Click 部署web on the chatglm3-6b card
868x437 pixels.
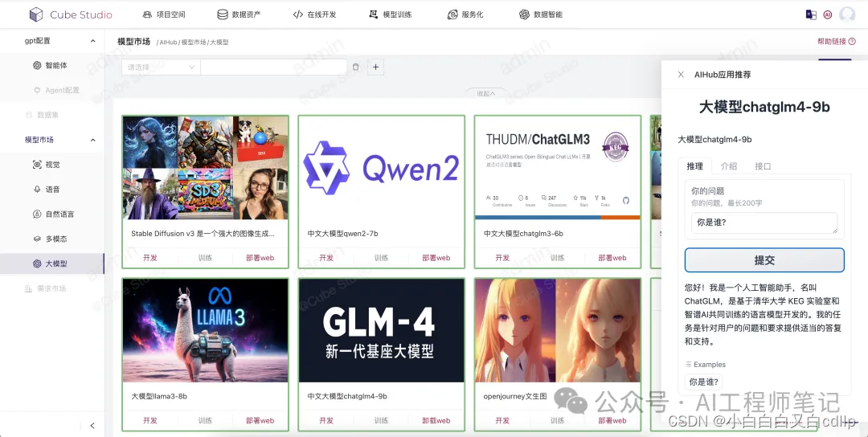pyautogui.click(x=612, y=258)
